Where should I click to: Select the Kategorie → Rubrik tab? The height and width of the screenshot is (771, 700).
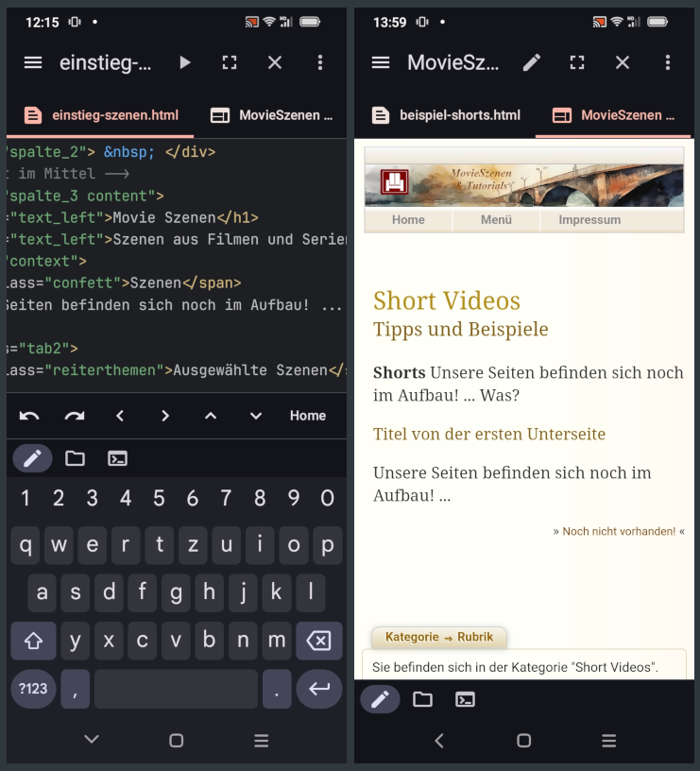(439, 637)
